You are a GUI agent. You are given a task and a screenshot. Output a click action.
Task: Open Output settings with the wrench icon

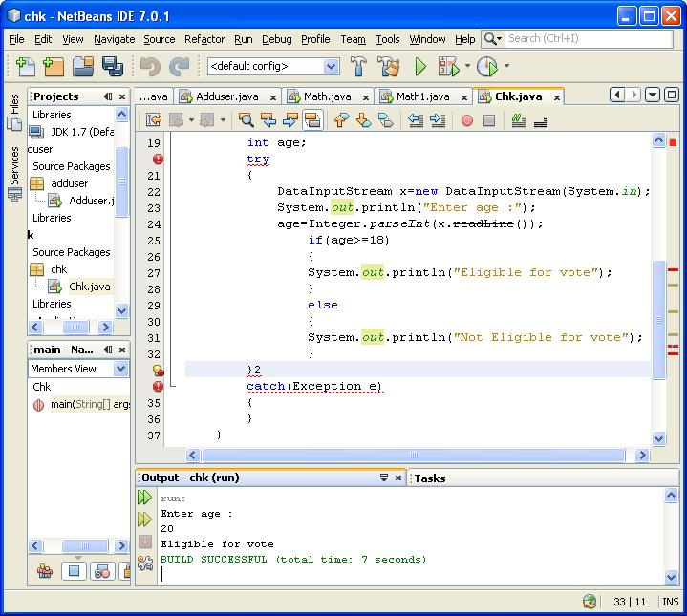point(145,563)
